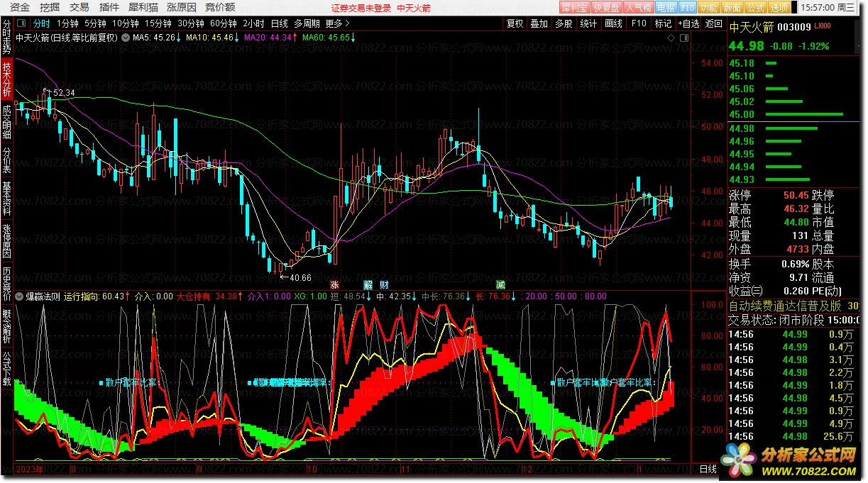868x483 pixels.
Task: Open the 选项 options button
Action: (779, 7)
